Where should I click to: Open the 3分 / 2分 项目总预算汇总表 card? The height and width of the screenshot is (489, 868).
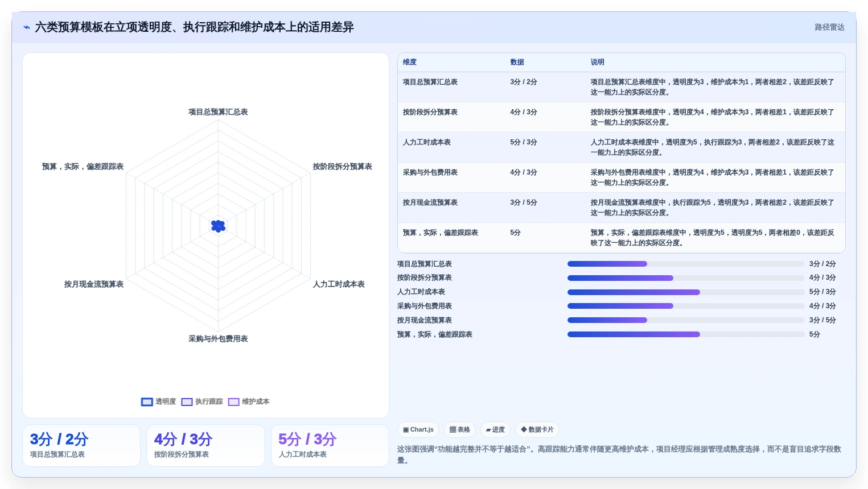[x=81, y=445]
